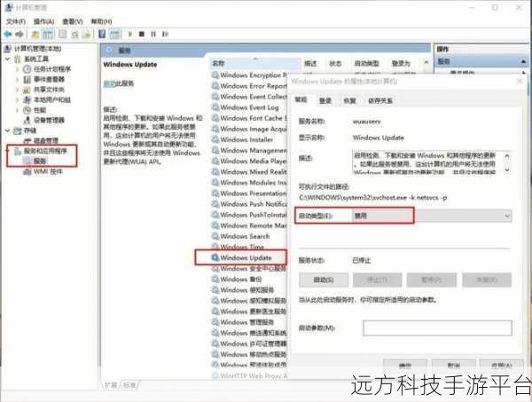Switch to the 登录 tab in properties
Screen dimensions: 532x402
pyautogui.click(x=325, y=100)
